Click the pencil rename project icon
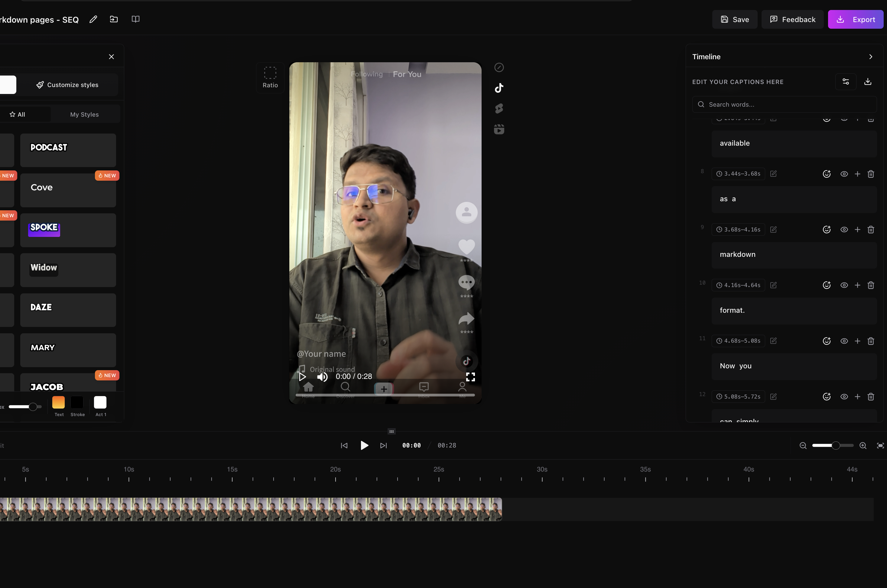Viewport: 887px width, 588px height. (93, 19)
